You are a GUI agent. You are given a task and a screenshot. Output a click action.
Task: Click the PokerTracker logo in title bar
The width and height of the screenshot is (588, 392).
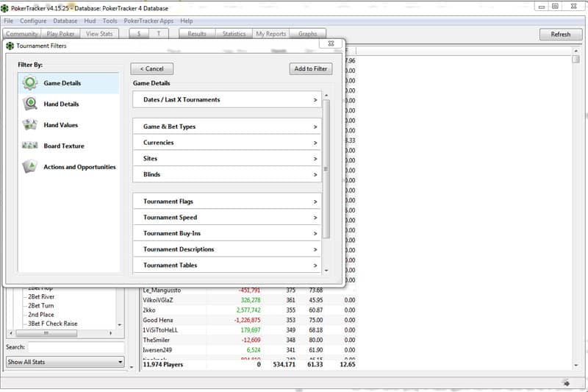tap(5, 8)
